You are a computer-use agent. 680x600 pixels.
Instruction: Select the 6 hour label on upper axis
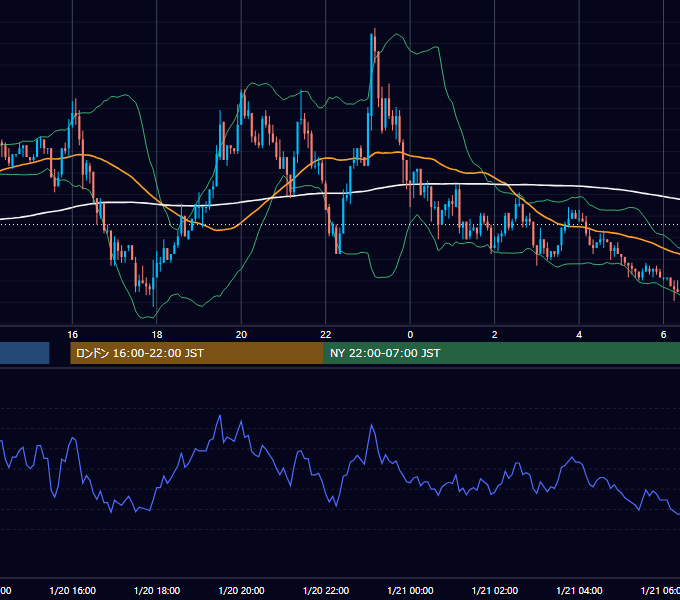[663, 335]
